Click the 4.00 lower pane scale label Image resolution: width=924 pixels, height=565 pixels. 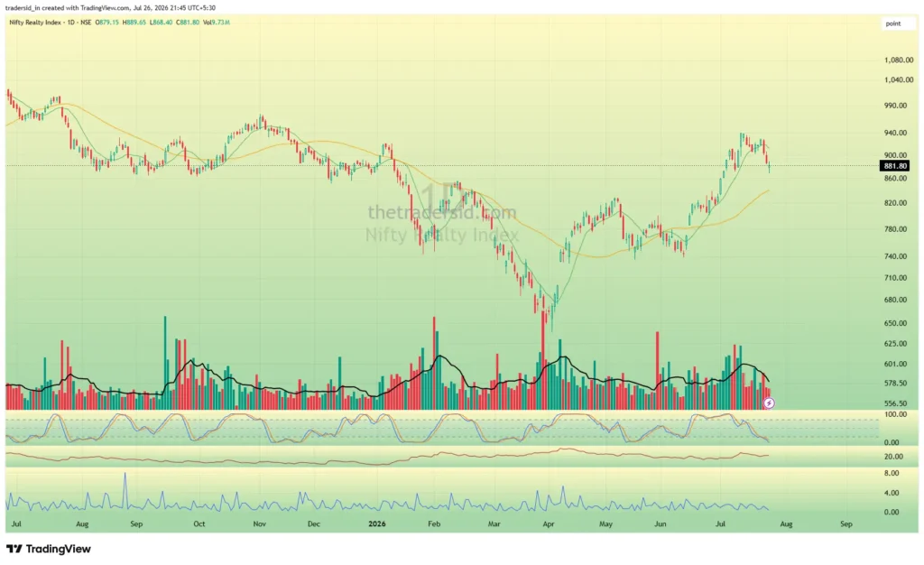pyautogui.click(x=891, y=493)
